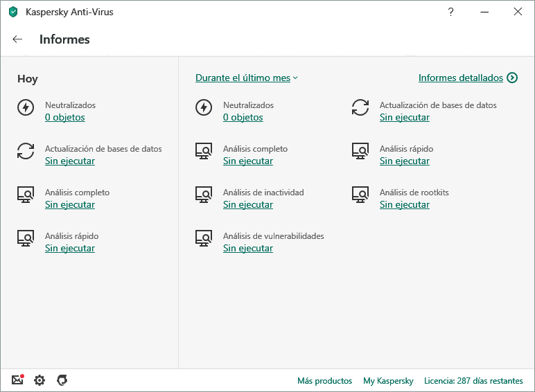Open settings with the gear icon

click(40, 380)
